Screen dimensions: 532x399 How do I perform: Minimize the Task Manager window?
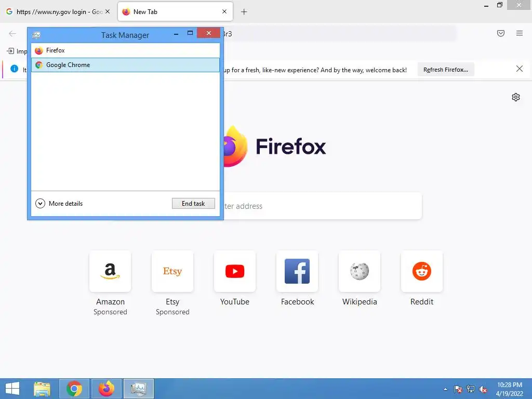[x=176, y=34]
